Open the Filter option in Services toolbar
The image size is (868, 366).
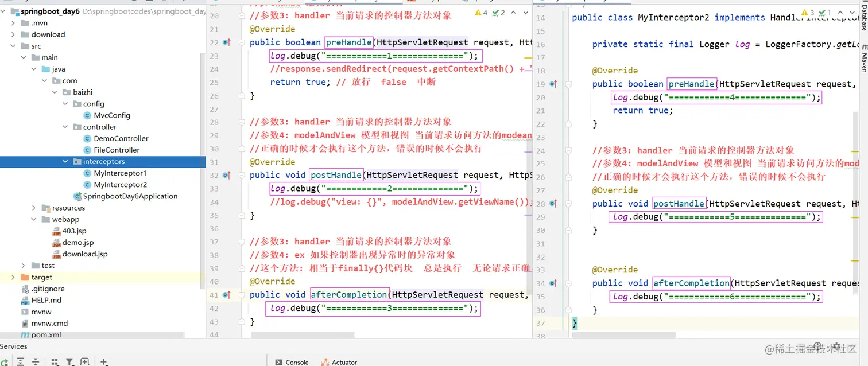tap(69, 362)
